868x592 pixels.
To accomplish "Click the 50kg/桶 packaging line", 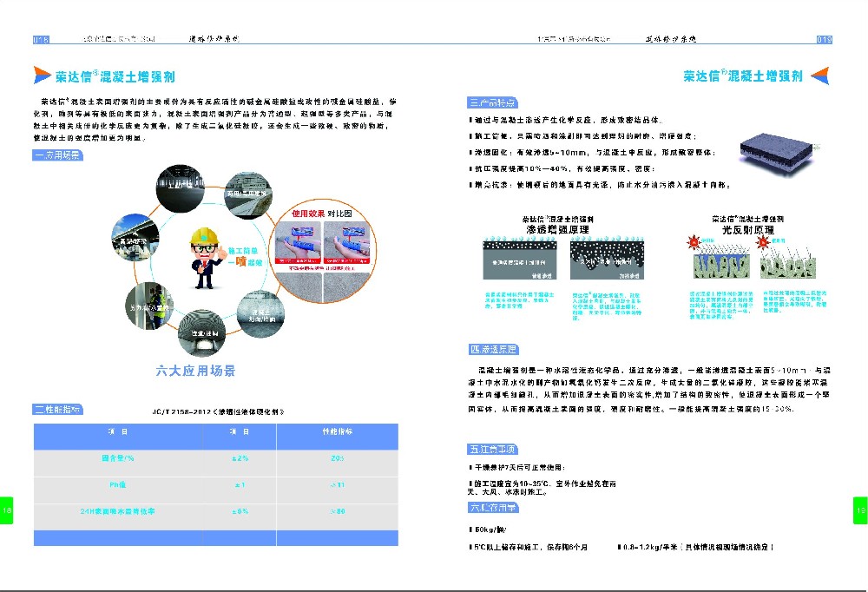I will tap(488, 530).
